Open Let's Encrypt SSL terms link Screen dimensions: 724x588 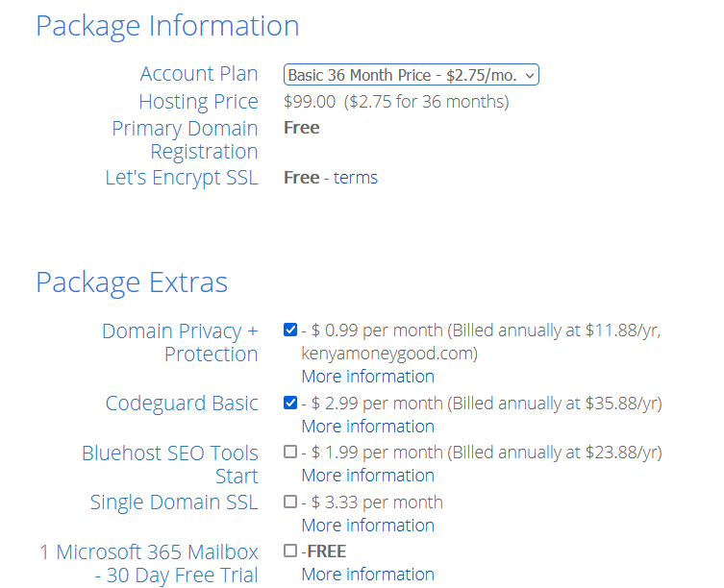click(x=356, y=178)
